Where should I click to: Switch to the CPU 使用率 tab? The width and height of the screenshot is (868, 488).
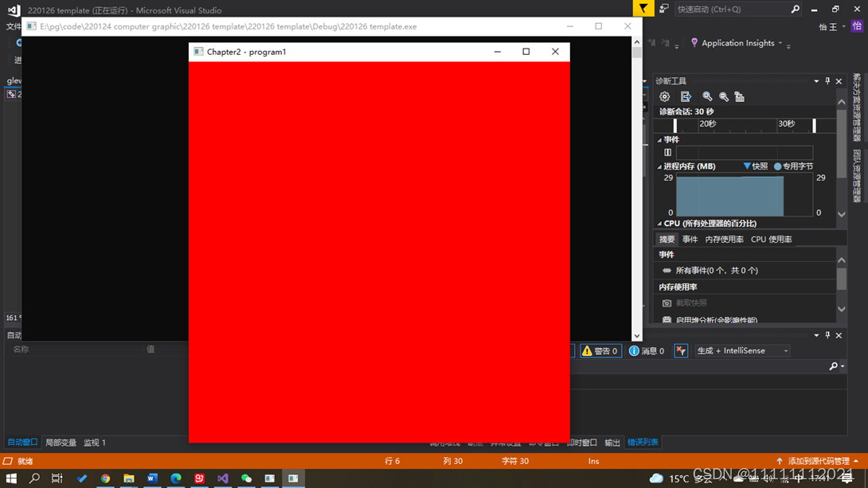[x=771, y=240]
